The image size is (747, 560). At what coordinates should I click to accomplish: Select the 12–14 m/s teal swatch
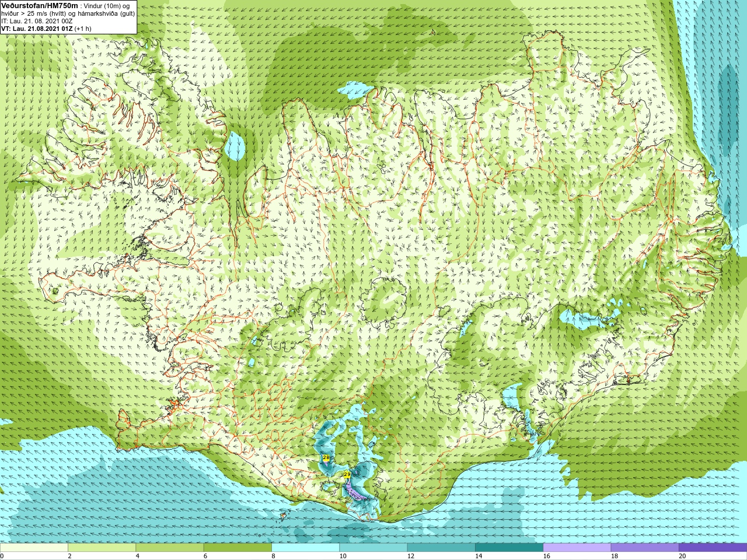[x=441, y=548]
